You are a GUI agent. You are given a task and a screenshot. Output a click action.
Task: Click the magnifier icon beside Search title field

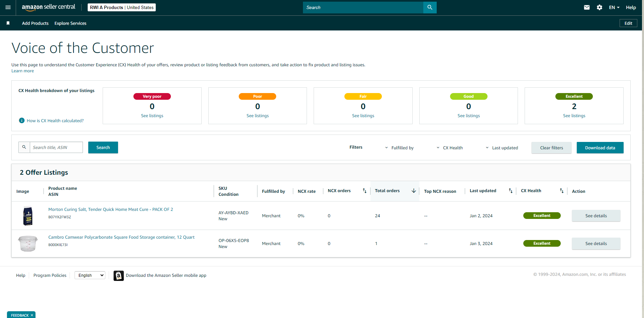24,147
